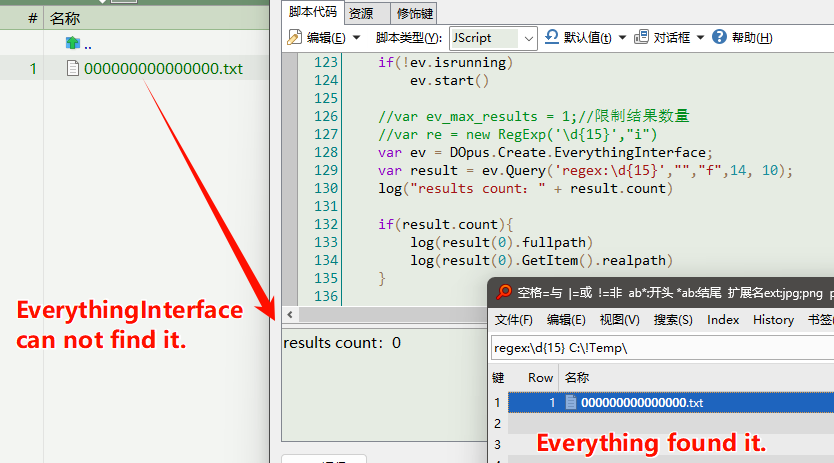The image size is (834, 463).
Task: Click the left arrow of code editor scrollbar
Action: click(x=290, y=315)
